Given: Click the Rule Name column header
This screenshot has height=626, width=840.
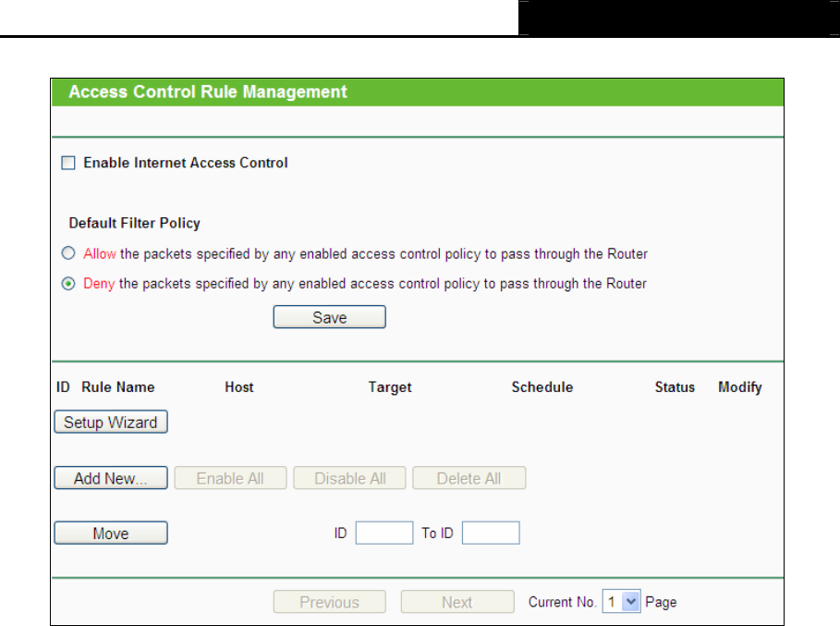Looking at the screenshot, I should (118, 387).
